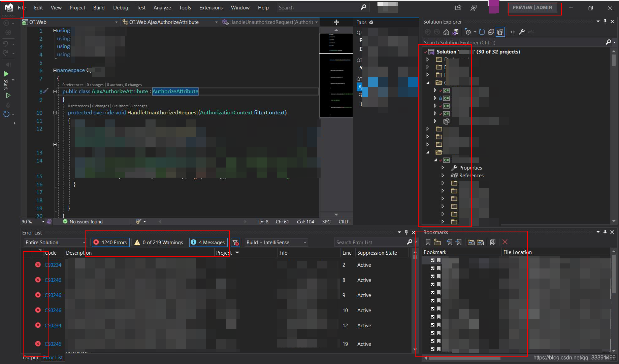Switch Solution Explorer views icon
Viewport: 619px width, 364px height.
pyautogui.click(x=455, y=32)
